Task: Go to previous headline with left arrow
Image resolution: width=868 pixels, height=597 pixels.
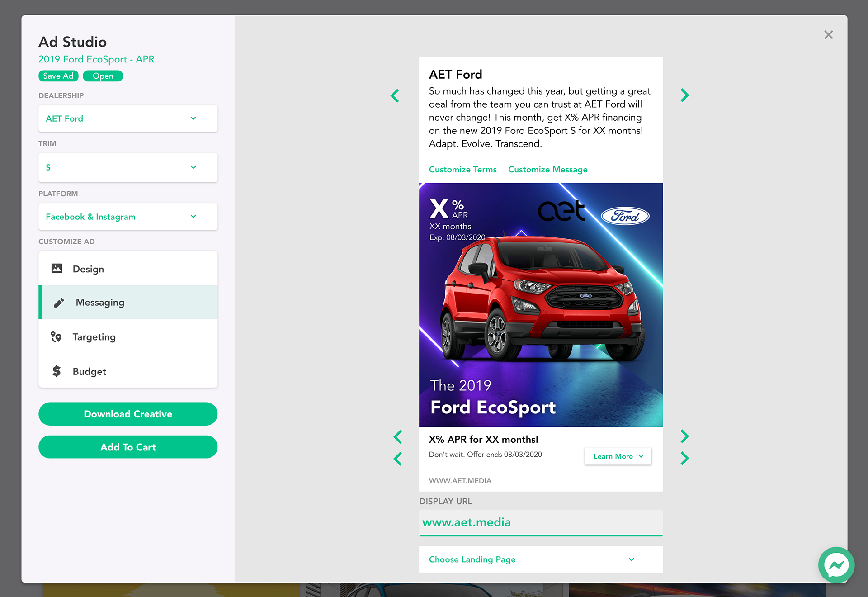Action: 398,437
